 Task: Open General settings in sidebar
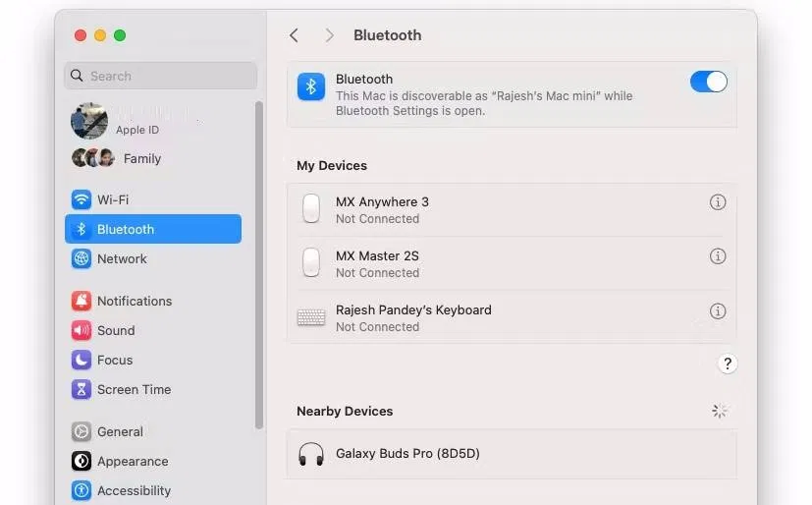coord(153,431)
